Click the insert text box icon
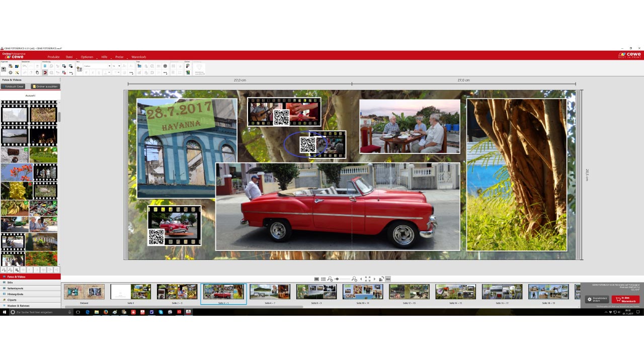The height and width of the screenshot is (362, 644). point(79,69)
